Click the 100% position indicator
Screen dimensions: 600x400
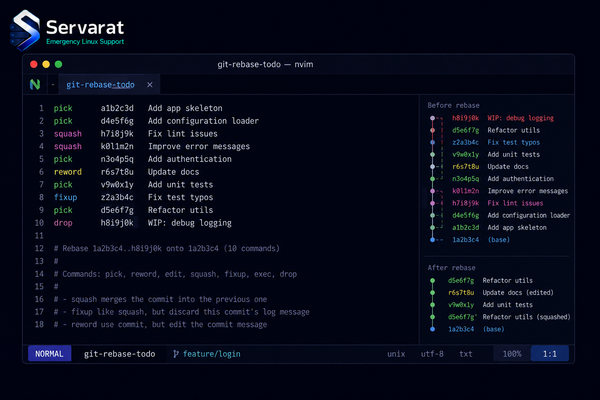[x=512, y=354]
